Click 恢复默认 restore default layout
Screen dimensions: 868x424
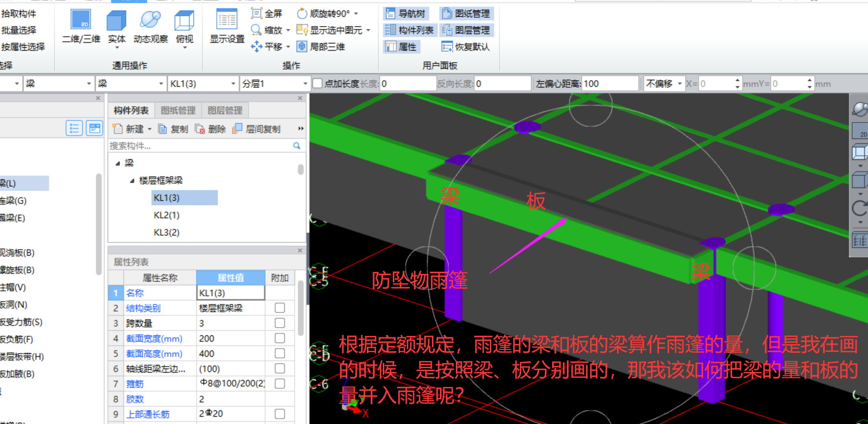pos(466,47)
